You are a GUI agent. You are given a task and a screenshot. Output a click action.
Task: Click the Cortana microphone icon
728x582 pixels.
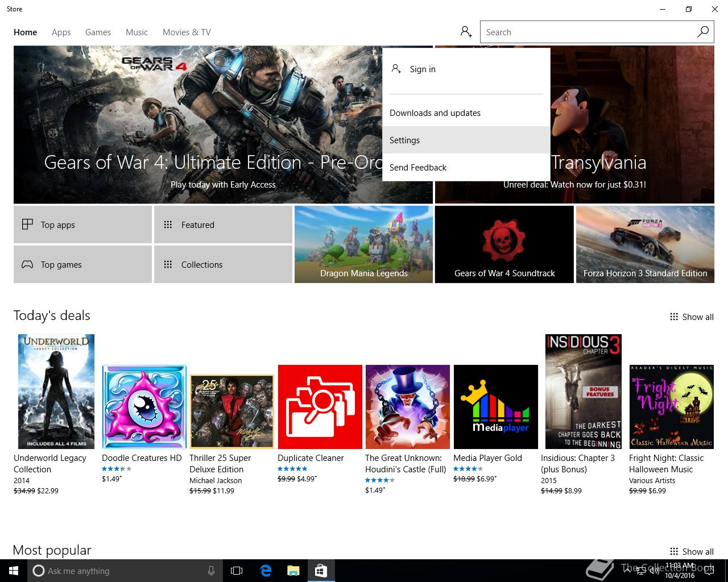(x=211, y=571)
